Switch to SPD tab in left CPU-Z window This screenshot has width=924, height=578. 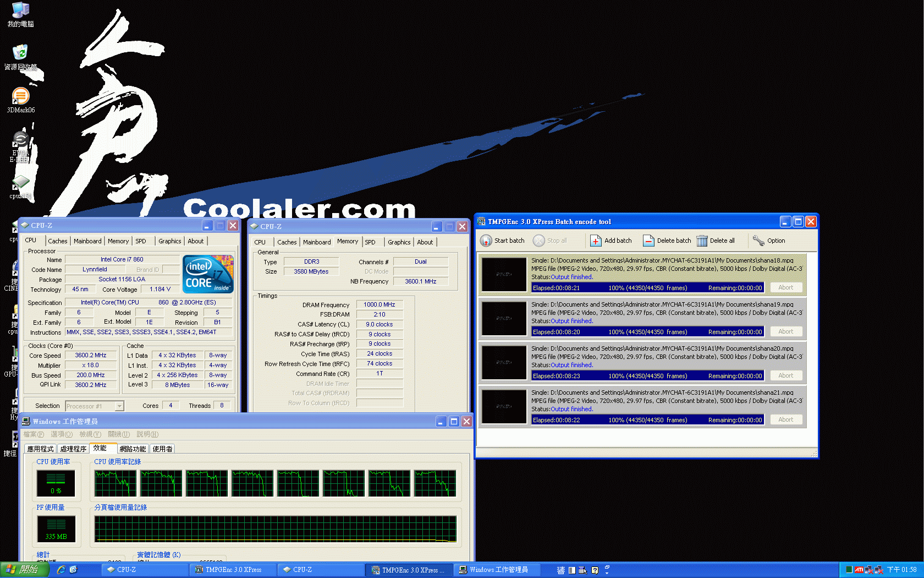coord(141,241)
